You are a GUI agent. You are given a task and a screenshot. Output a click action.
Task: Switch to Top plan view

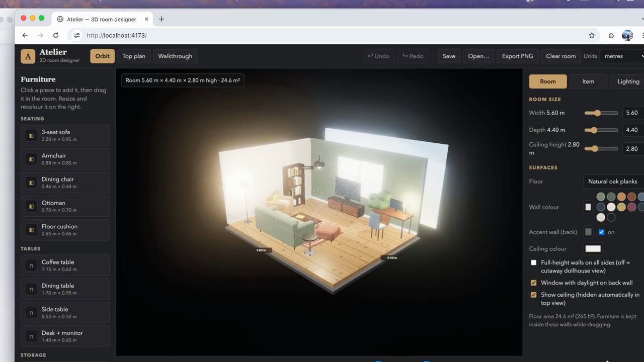(x=134, y=56)
